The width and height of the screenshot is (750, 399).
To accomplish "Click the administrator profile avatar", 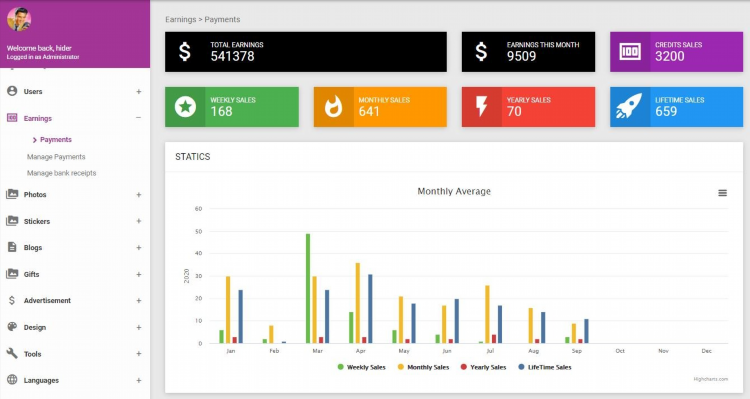I will 19,19.
